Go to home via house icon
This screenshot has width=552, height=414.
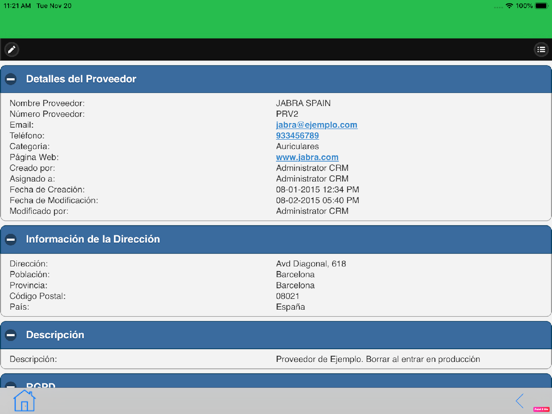pyautogui.click(x=24, y=400)
